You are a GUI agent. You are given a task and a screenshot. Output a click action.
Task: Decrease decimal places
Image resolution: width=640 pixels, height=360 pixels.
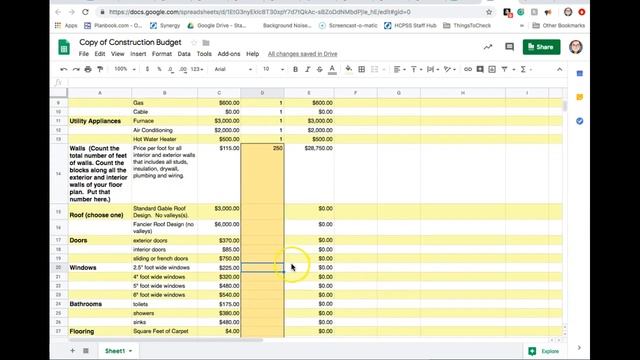point(171,69)
